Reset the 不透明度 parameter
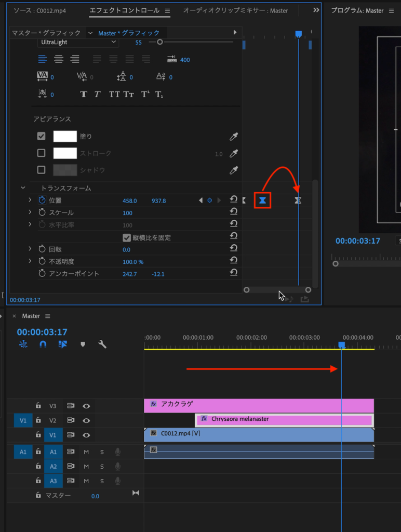Image resolution: width=401 pixels, height=532 pixels. (x=233, y=260)
